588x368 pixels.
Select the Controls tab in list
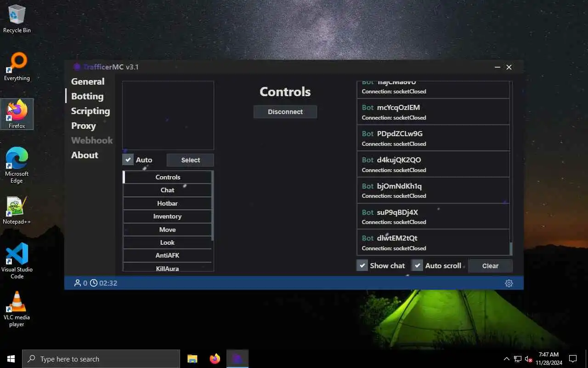click(167, 177)
